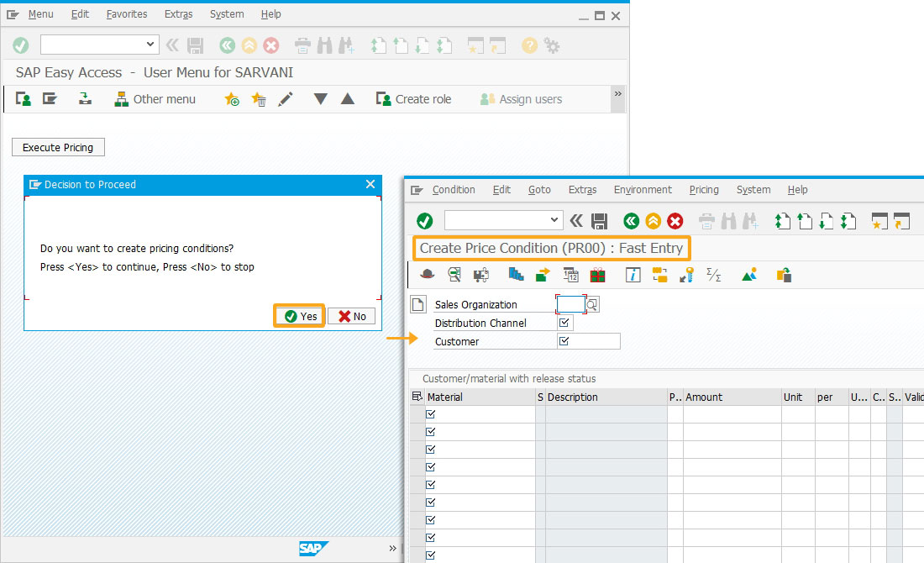Image resolution: width=924 pixels, height=563 pixels.
Task: Open Extras menu in SAP Easy Access window
Action: pos(179,14)
